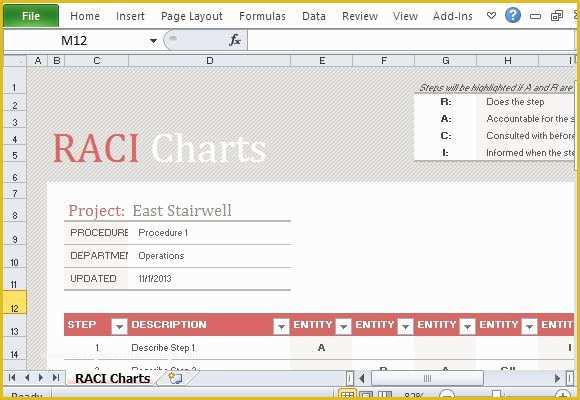Image resolution: width=580 pixels, height=400 pixels.
Task: Click the RACI Charts title text
Action: click(x=159, y=148)
